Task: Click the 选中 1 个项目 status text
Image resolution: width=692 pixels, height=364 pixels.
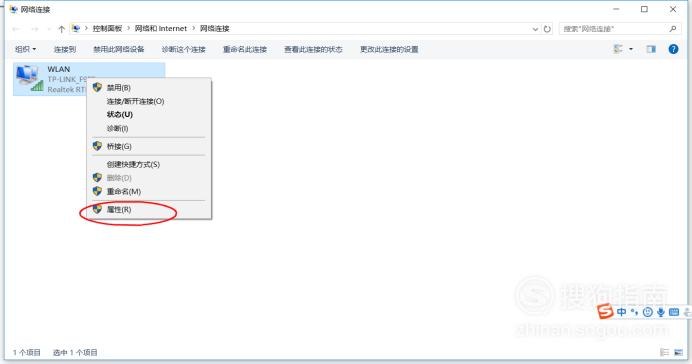Action: pos(75,353)
